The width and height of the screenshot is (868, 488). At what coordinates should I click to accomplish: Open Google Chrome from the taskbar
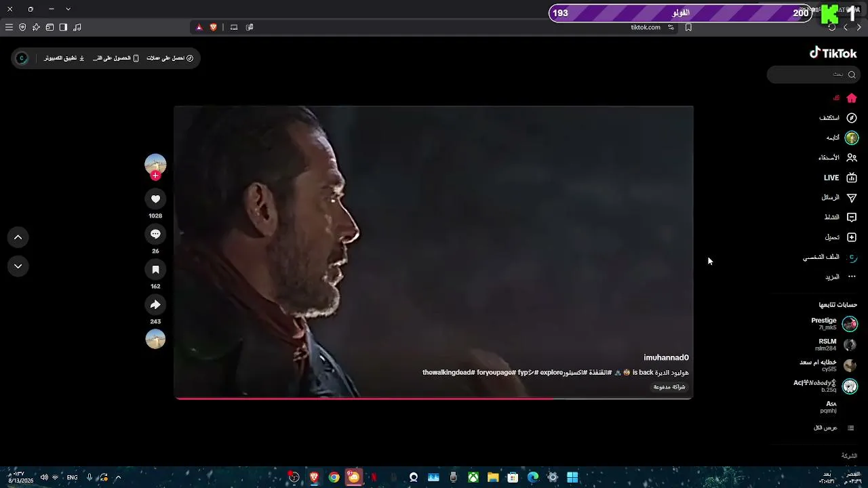pyautogui.click(x=334, y=477)
